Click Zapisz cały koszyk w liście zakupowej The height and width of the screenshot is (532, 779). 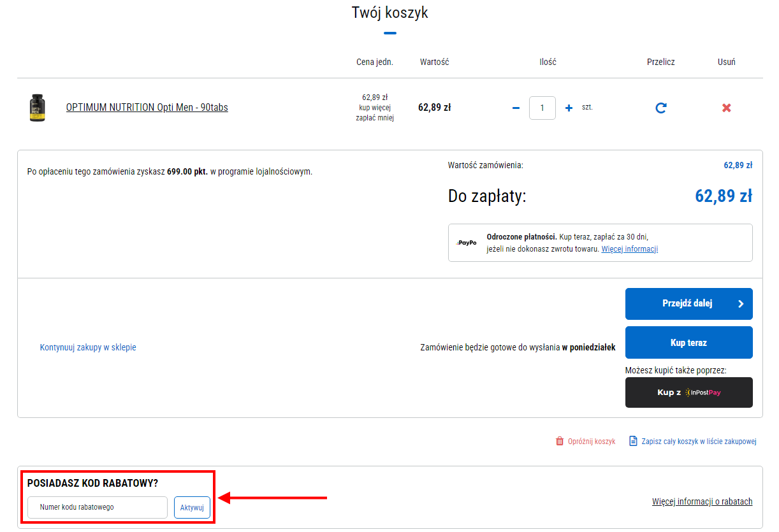pos(699,442)
